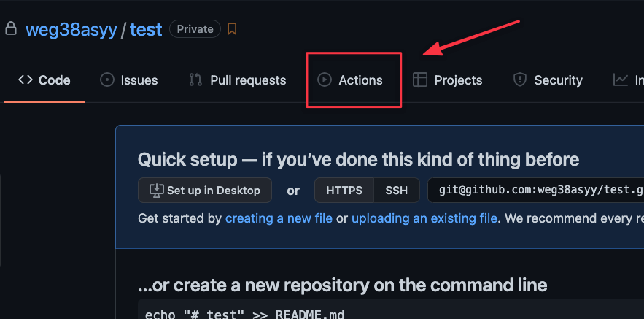Click the orange bookmark icon next to Private
The width and height of the screenshot is (644, 319).
pos(232,29)
